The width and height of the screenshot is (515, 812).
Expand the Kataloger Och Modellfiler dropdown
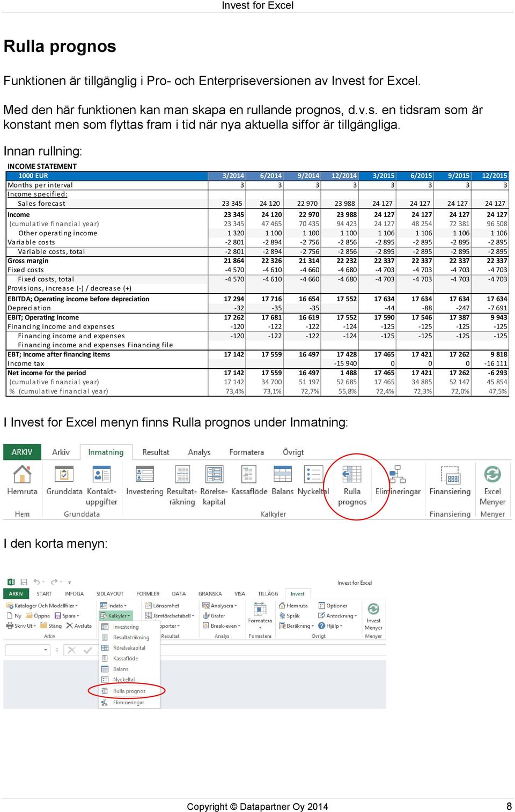point(42,606)
